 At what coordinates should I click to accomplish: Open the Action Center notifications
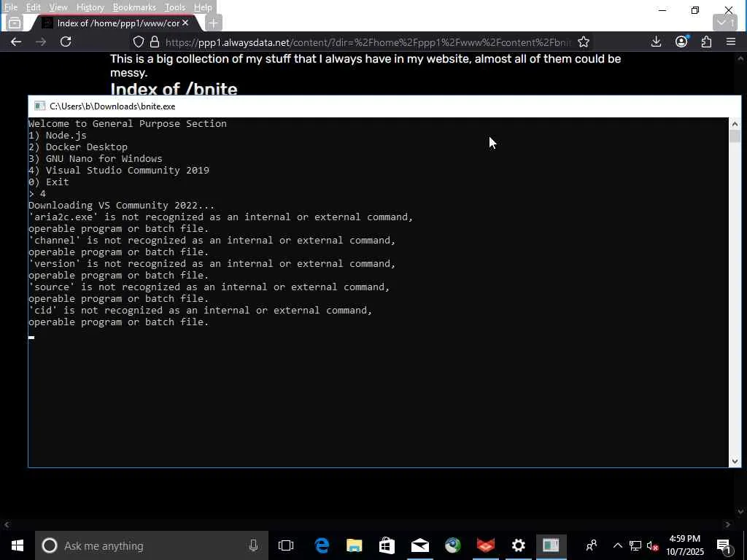pyautogui.click(x=724, y=545)
